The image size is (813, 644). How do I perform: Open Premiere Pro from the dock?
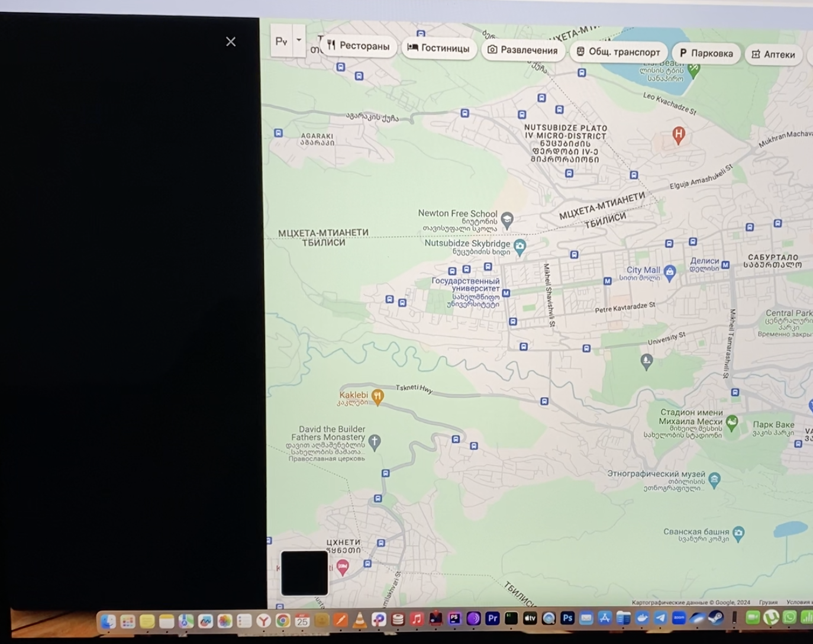(x=492, y=619)
